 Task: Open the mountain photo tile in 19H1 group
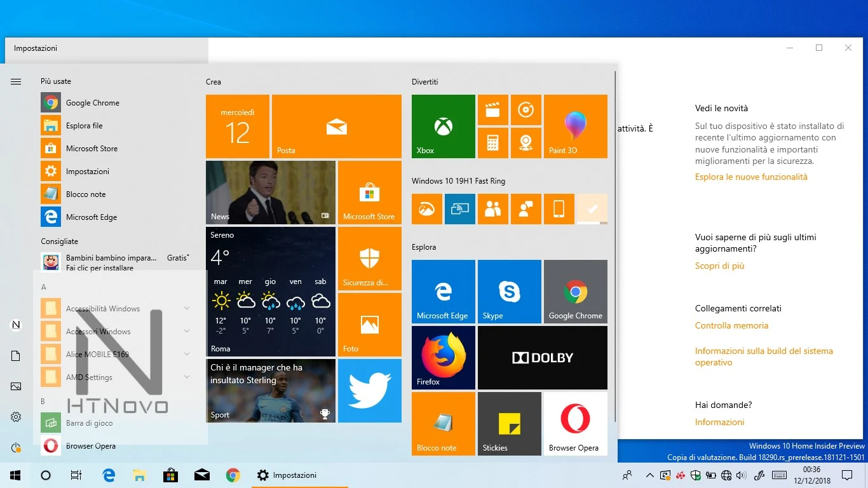pos(426,209)
